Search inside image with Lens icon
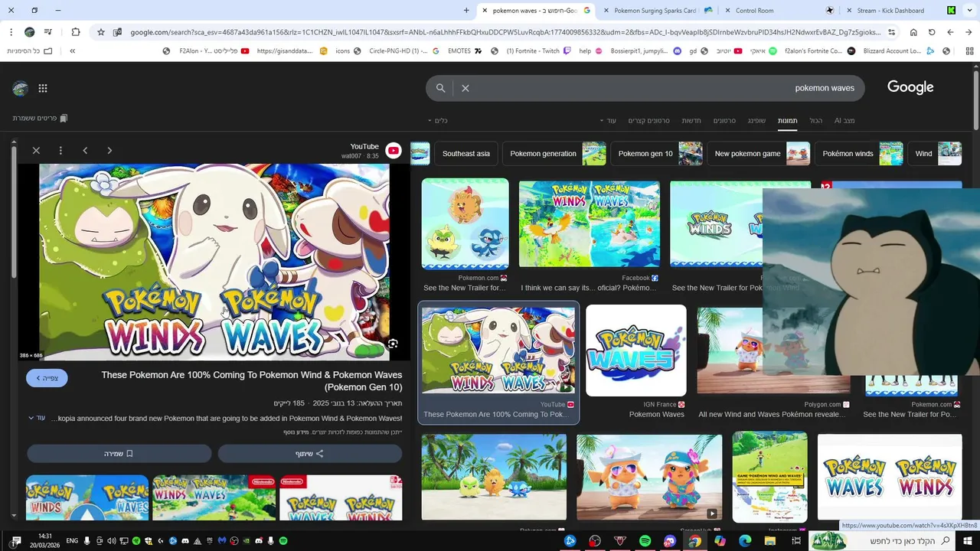 click(393, 344)
